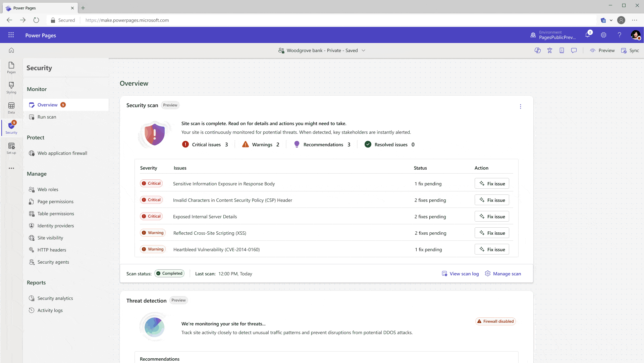This screenshot has height=363, width=644.
Task: Open the learning guide info icon
Action: pyautogui.click(x=562, y=50)
